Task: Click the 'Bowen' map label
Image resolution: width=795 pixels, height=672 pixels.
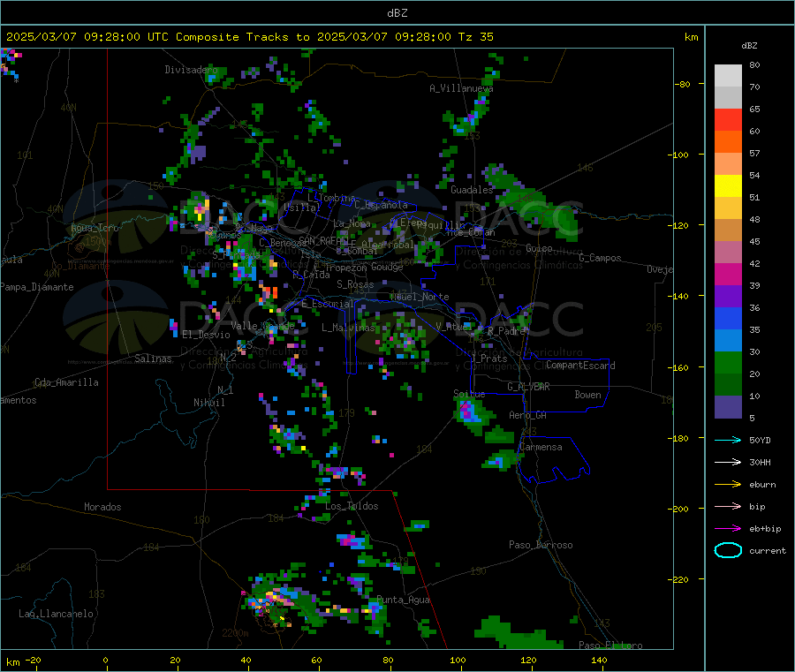Action: pos(588,395)
